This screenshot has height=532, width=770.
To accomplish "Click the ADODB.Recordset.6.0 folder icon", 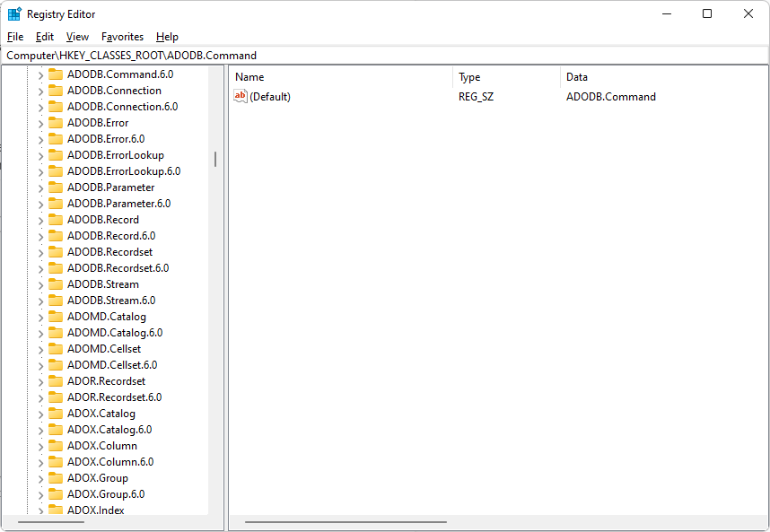I will pos(56,268).
